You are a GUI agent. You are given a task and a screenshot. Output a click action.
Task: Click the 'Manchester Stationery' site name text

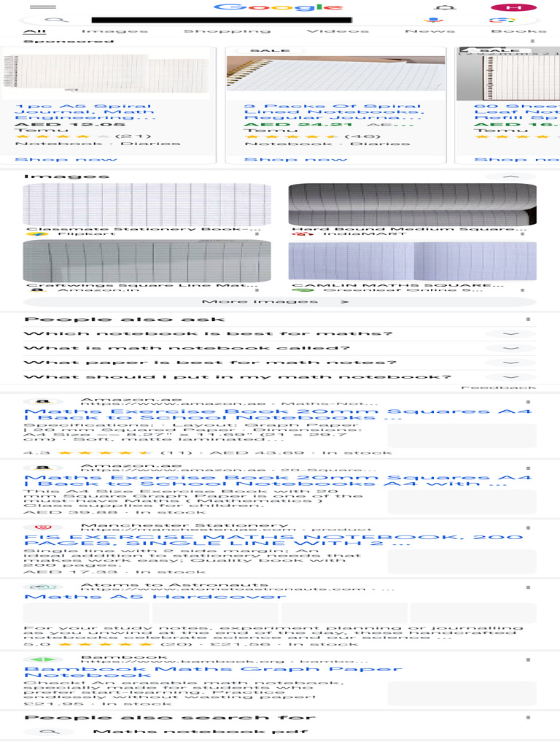pyautogui.click(x=184, y=525)
